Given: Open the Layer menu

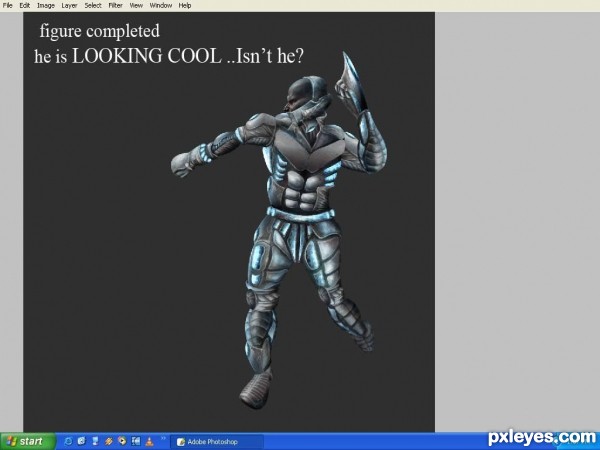Looking at the screenshot, I should point(69,5).
